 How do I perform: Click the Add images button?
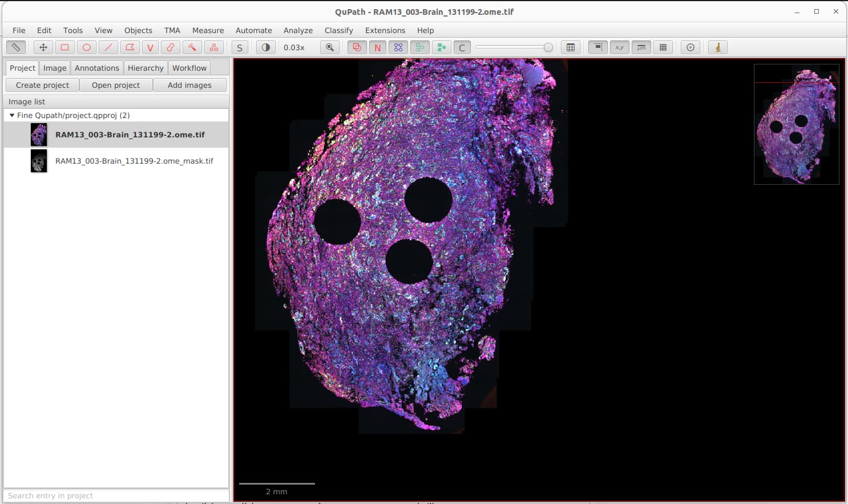(x=189, y=84)
